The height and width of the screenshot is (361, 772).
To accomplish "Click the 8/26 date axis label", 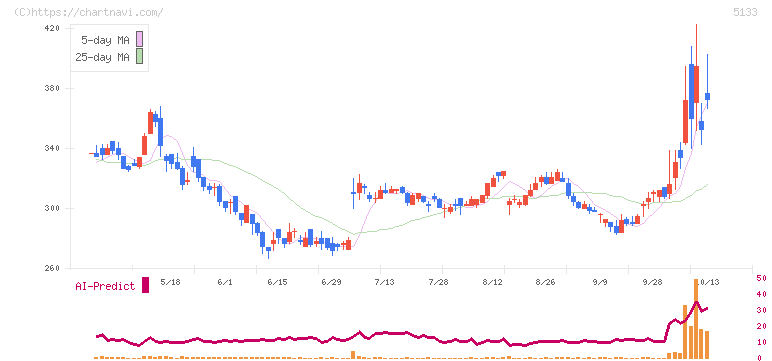I will point(545,282).
